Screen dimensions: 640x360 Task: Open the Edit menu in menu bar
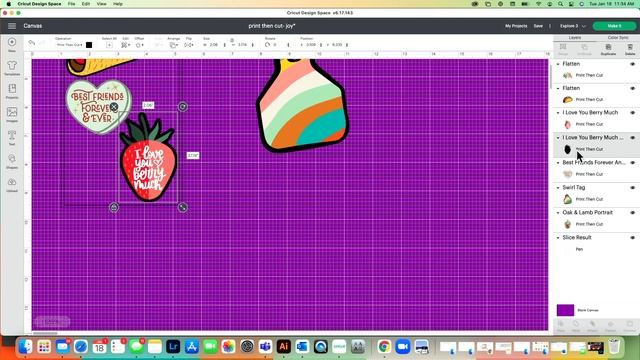pyautogui.click(x=86, y=4)
